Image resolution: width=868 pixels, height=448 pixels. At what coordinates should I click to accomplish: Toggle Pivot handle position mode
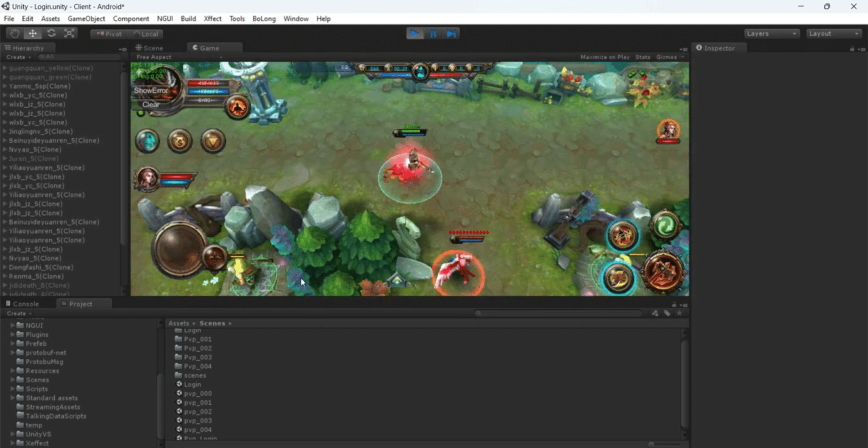coord(109,34)
